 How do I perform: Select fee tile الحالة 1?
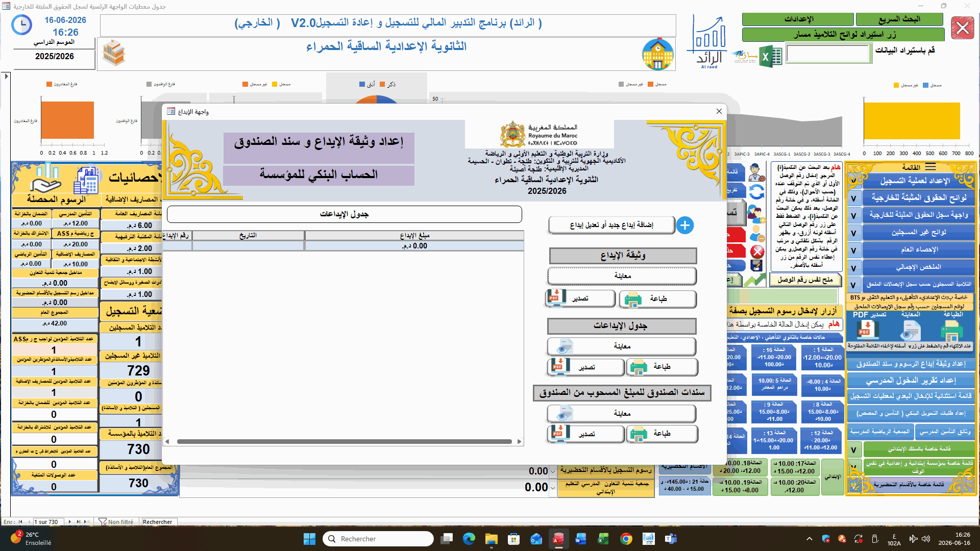pos(823,357)
